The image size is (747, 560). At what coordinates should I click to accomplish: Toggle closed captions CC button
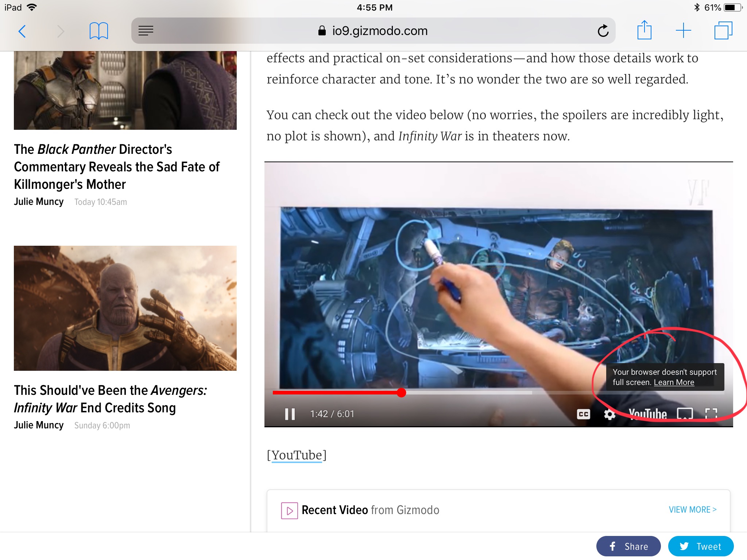583,414
